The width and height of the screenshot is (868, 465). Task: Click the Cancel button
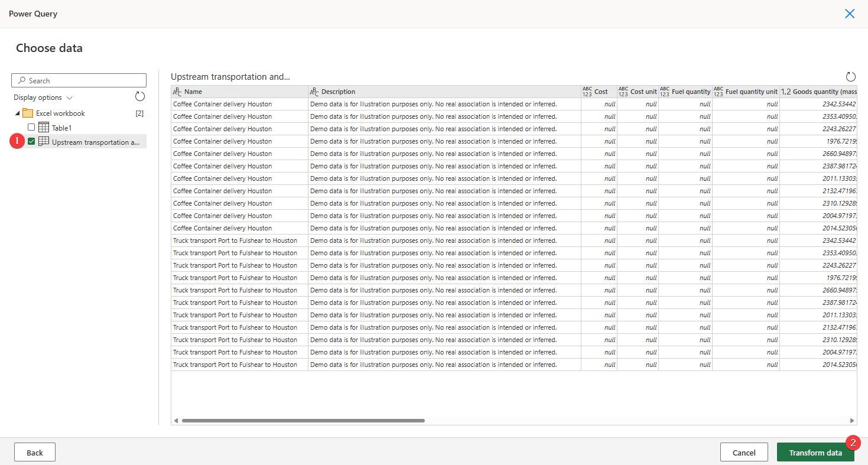click(x=744, y=453)
